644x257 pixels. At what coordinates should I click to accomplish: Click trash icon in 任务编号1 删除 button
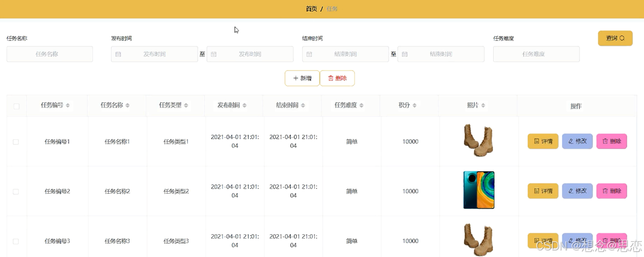coord(605,141)
